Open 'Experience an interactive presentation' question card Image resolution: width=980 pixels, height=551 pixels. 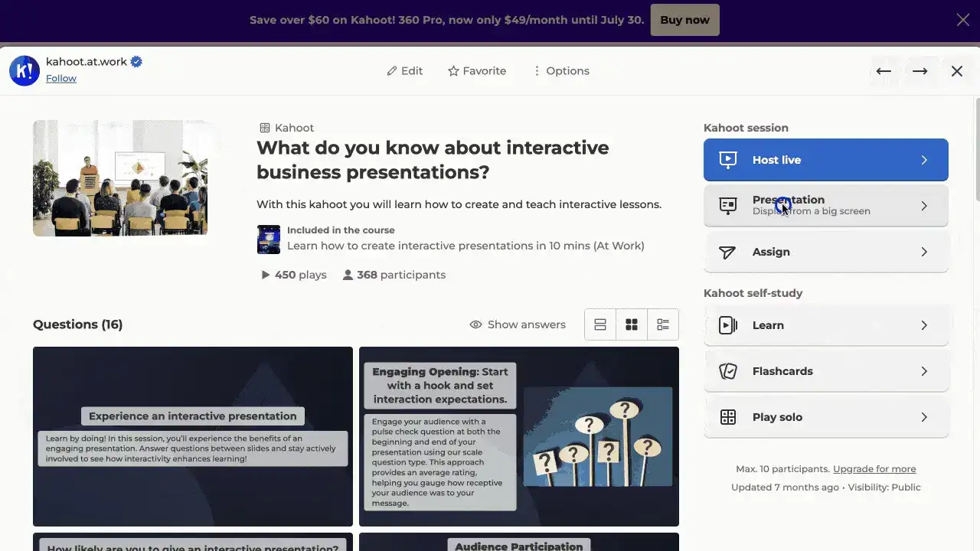tap(193, 436)
